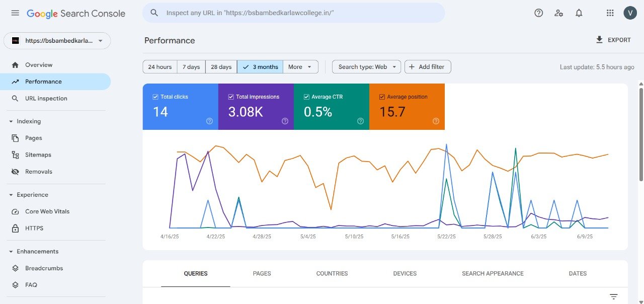Toggle the Total impressions checkbox
The width and height of the screenshot is (644, 304).
click(231, 97)
